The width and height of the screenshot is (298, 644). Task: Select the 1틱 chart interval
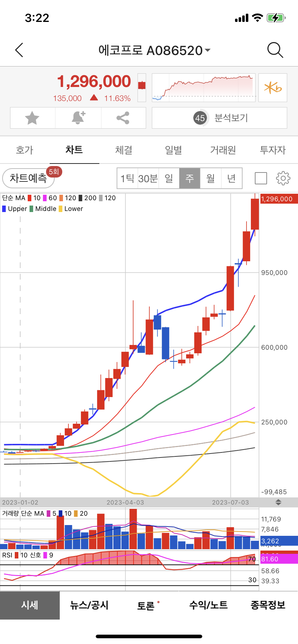pos(127,178)
